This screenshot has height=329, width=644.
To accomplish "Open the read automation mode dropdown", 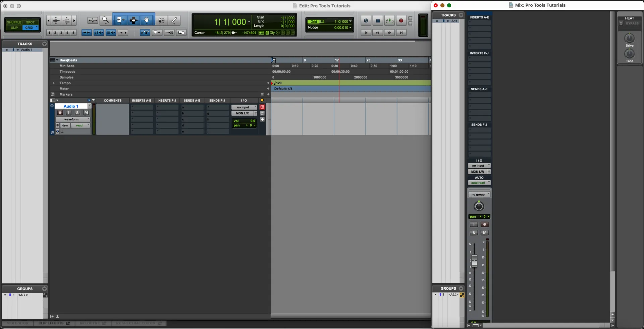I will point(80,125).
